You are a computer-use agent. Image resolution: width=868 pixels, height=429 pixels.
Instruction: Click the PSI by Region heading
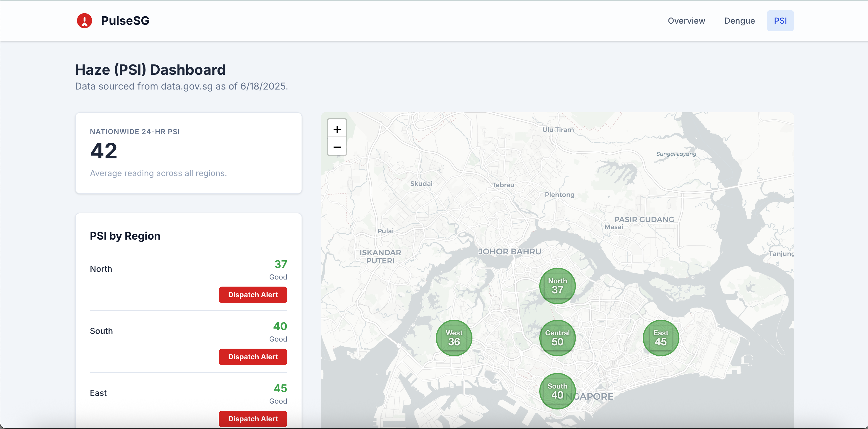coord(125,236)
